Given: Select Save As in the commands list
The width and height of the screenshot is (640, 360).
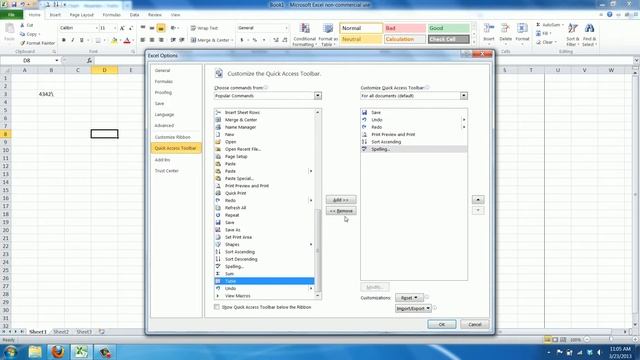Looking at the screenshot, I should (264, 230).
